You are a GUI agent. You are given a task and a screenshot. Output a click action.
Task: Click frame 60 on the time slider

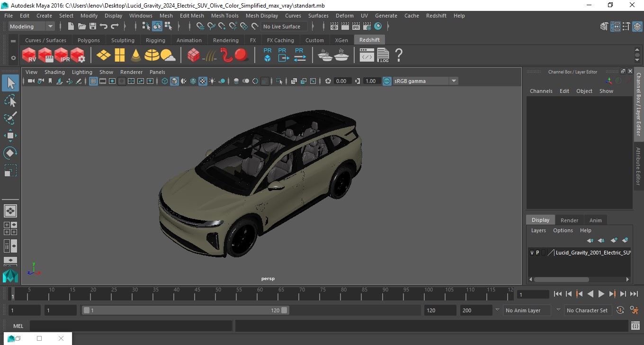(x=260, y=294)
